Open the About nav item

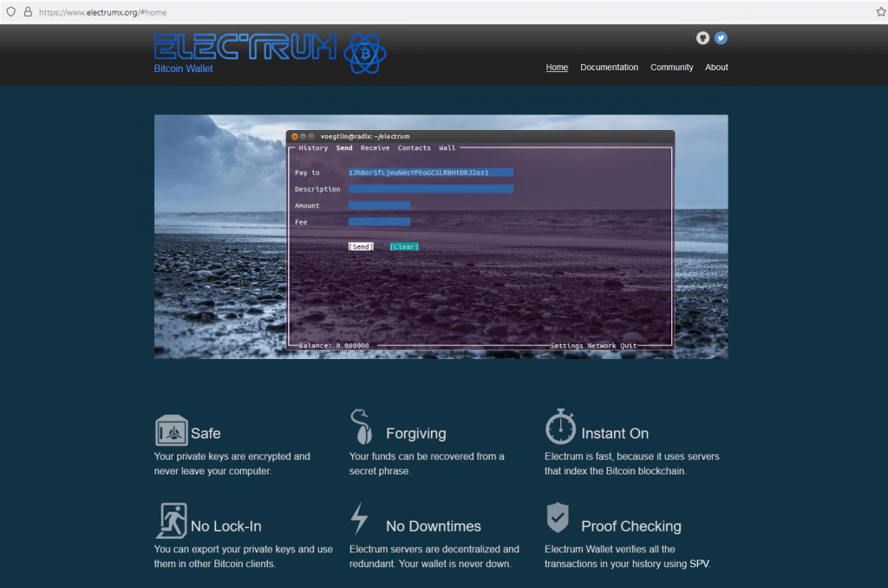click(x=716, y=68)
